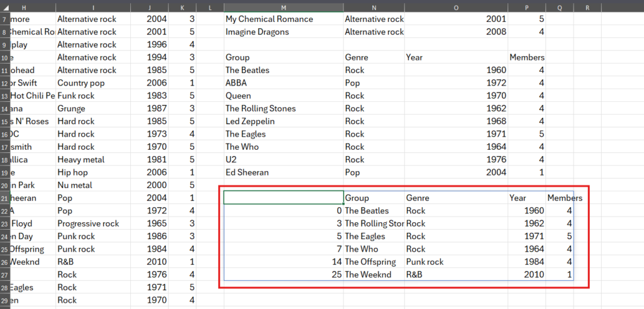
Task: Click the year 1994 cell
Action: pos(150,57)
